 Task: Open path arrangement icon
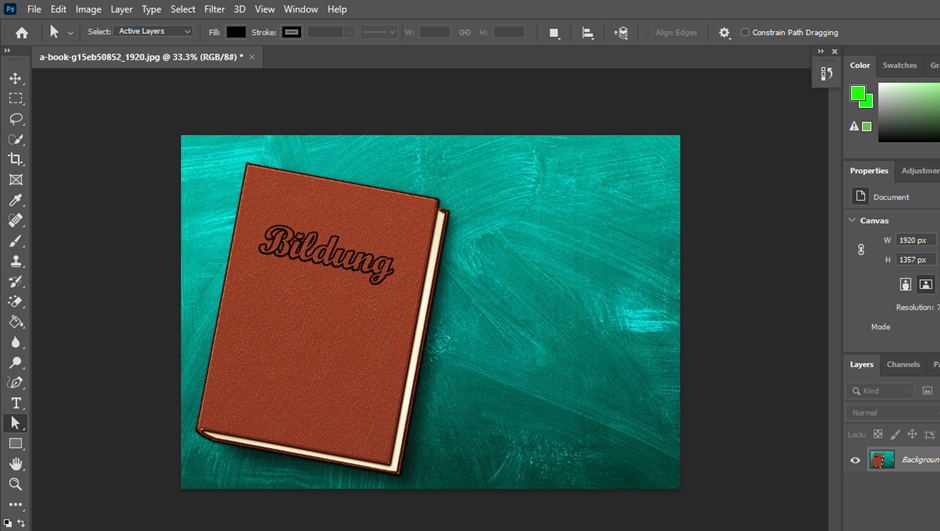click(x=621, y=33)
